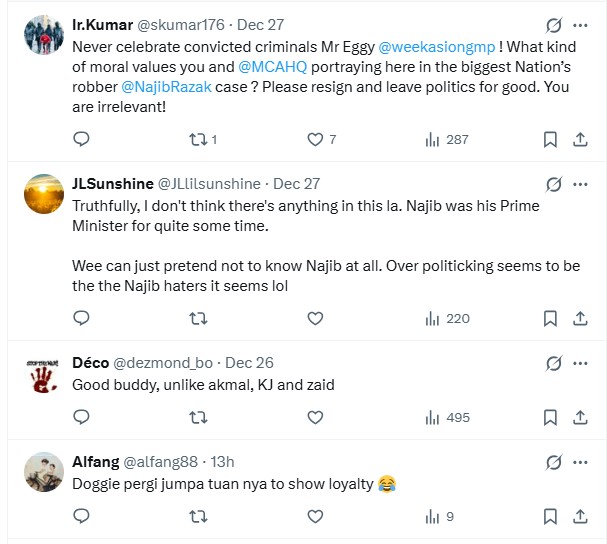607x544 pixels.
Task: Open more options on Ir.Kumar's tweet
Action: (x=581, y=24)
